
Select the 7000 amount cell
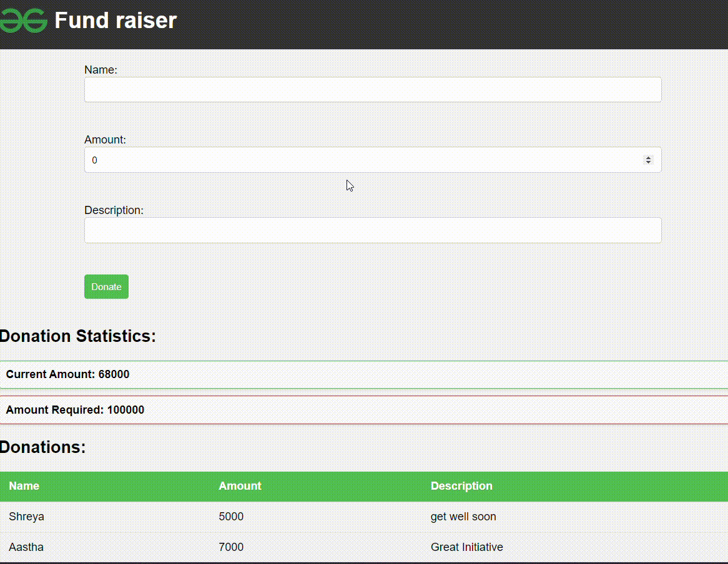[x=231, y=547]
